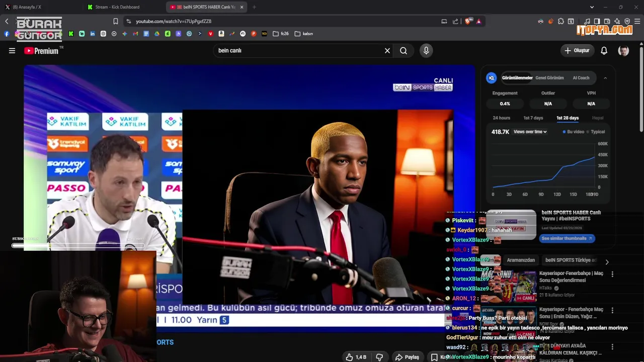Click the Oluştur create button
This screenshot has width=644, height=362.
click(577, 51)
